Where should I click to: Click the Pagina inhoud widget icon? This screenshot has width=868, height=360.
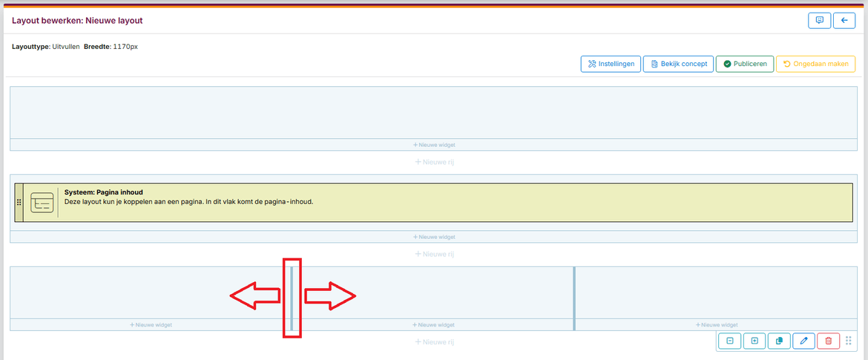[42, 203]
